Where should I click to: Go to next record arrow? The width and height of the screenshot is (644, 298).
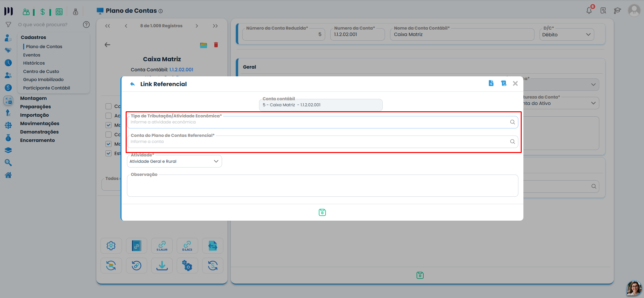(197, 26)
